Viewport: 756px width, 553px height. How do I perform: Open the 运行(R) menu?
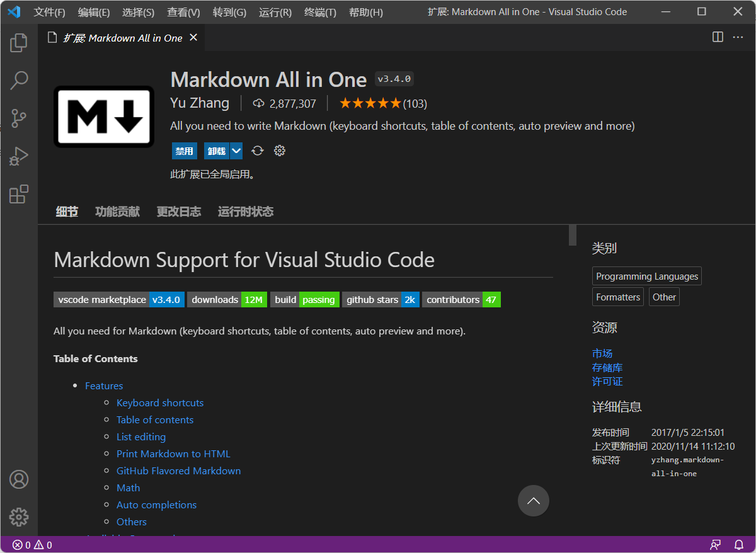pyautogui.click(x=274, y=11)
